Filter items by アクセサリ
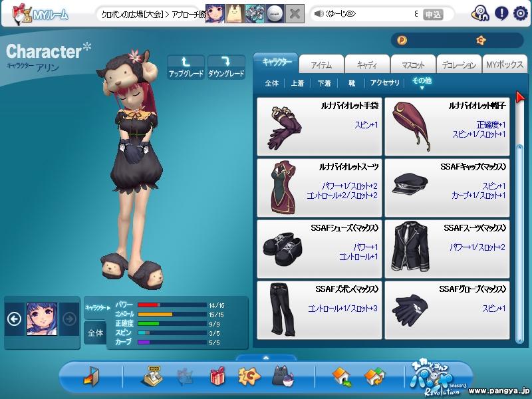Image resolution: width=532 pixels, height=399 pixels. [x=385, y=82]
